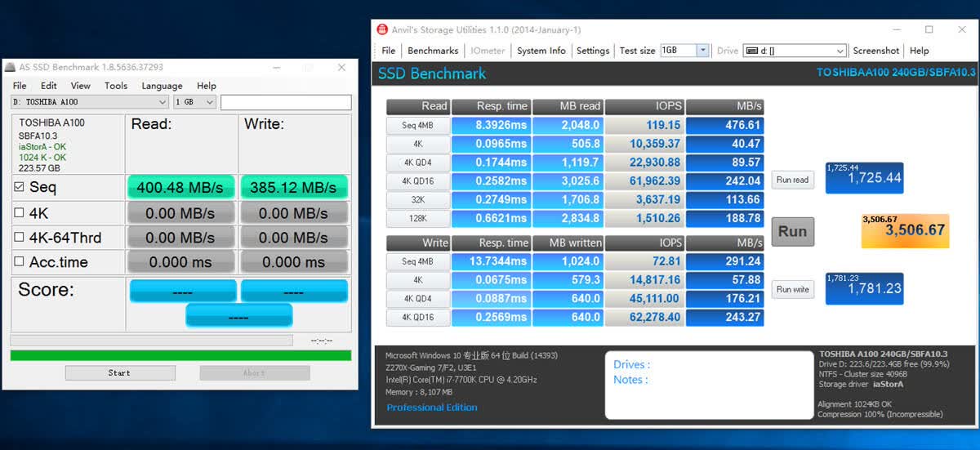Click AS SSD Benchmark title bar icon
Screen dimensions: 980x450
(x=10, y=67)
